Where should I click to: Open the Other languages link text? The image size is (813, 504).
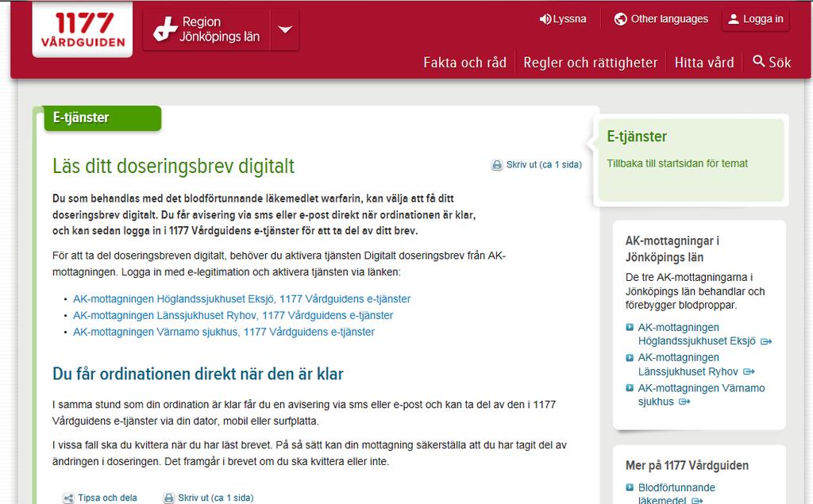tap(669, 19)
